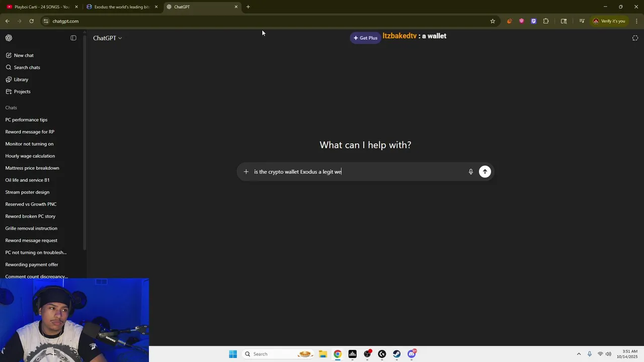Screen dimensions: 644x362
Task: Start a New chat
Action: pos(24,55)
